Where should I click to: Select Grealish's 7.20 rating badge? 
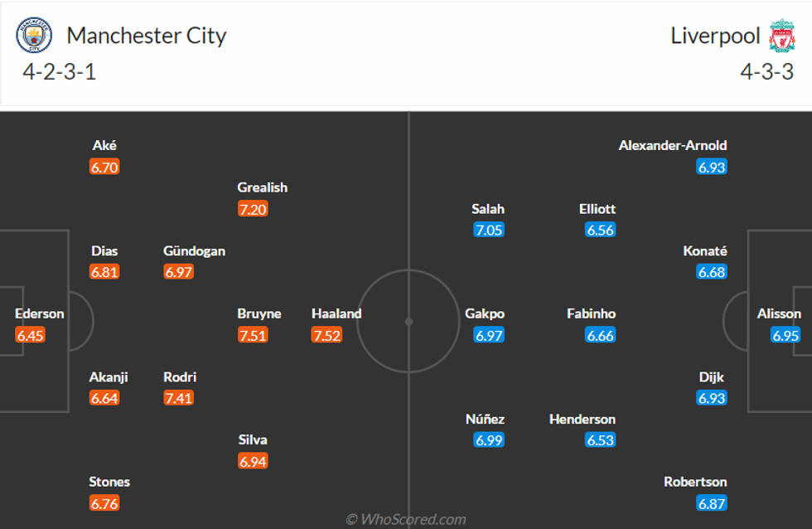click(x=253, y=209)
